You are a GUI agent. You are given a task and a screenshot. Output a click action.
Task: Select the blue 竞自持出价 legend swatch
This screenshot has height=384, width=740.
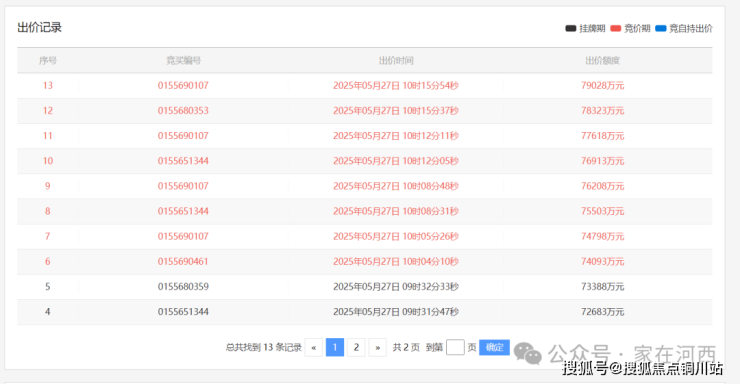pos(661,28)
